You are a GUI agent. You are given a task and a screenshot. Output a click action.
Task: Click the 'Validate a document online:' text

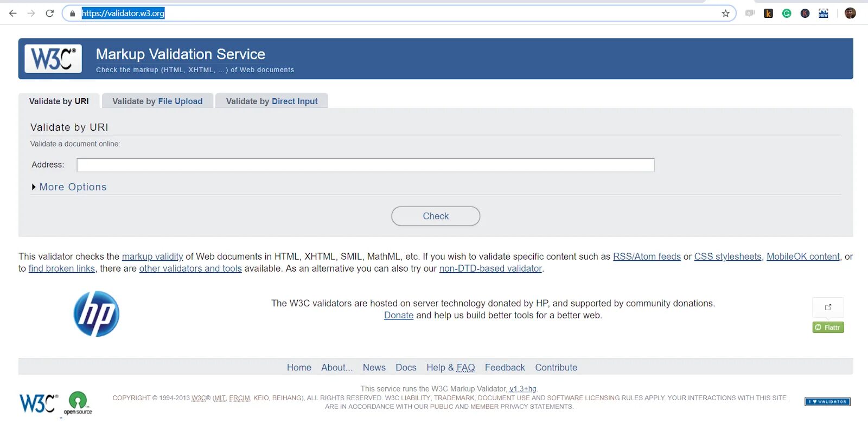[75, 144]
